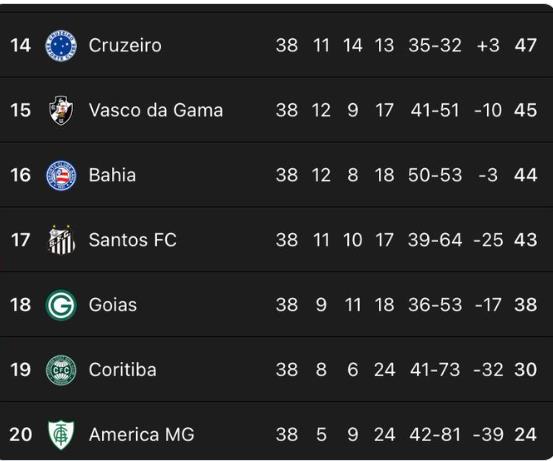Select Cruzeiro's 47 points total
The height and width of the screenshot is (461, 553).
coord(525,46)
